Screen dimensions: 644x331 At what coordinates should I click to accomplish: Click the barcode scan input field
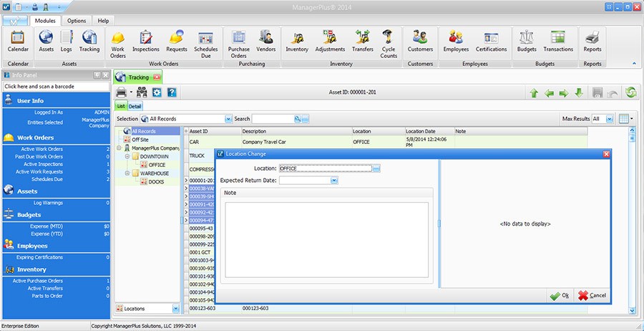(55, 86)
